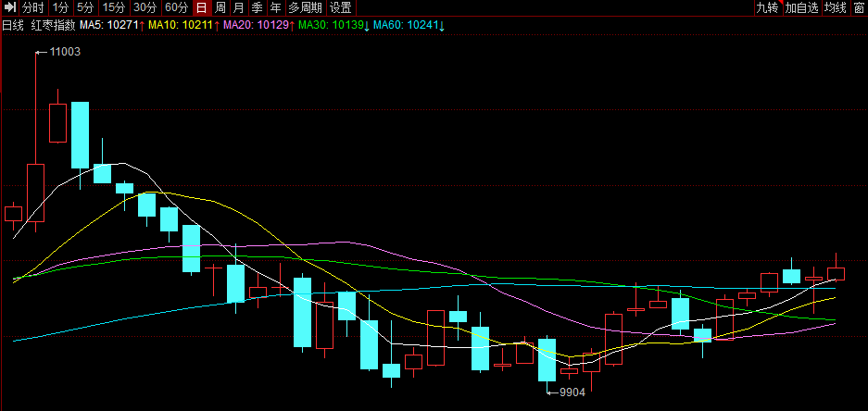Click the collapse arrow icon at top-left
The width and height of the screenshot is (868, 411).
pos(10,7)
